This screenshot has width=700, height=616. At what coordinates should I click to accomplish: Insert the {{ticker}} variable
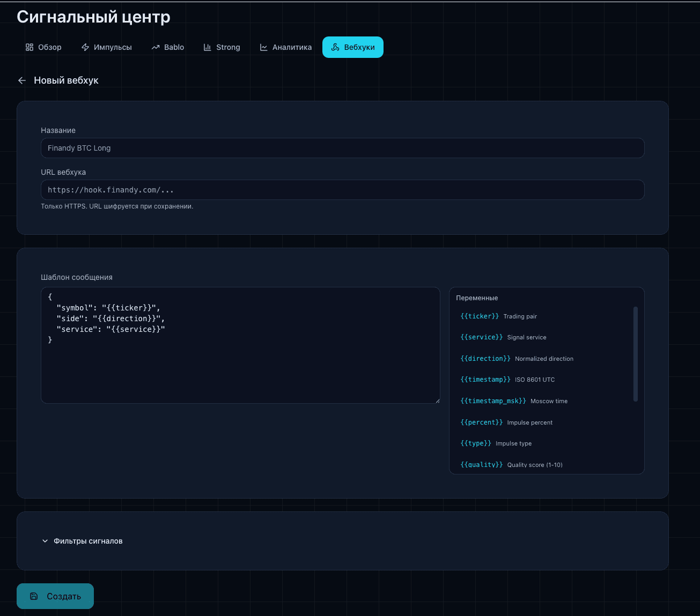(480, 316)
